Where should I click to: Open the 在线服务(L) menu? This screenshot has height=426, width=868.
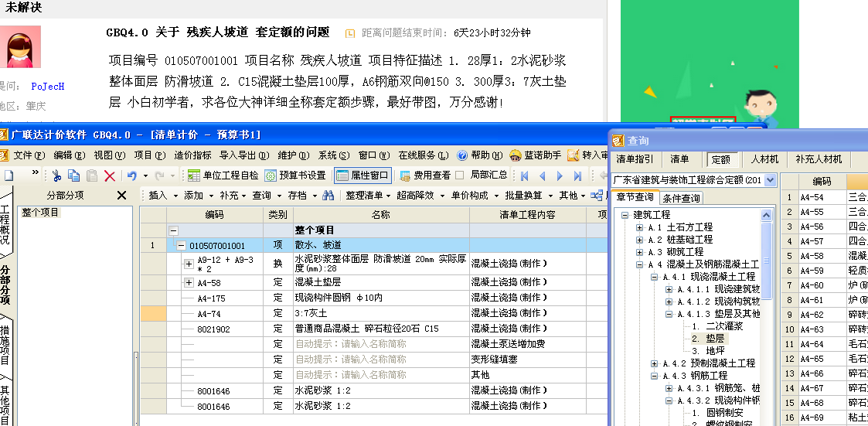[x=424, y=155]
